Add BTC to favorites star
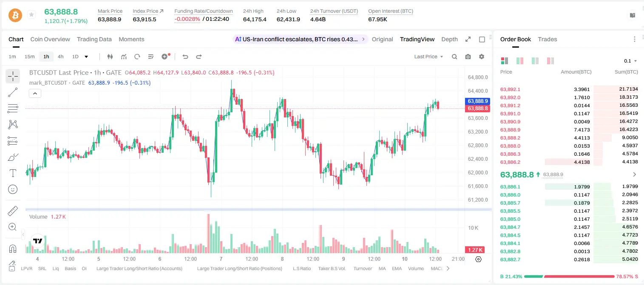Viewport: 644px width, 285px height. [x=31, y=15]
